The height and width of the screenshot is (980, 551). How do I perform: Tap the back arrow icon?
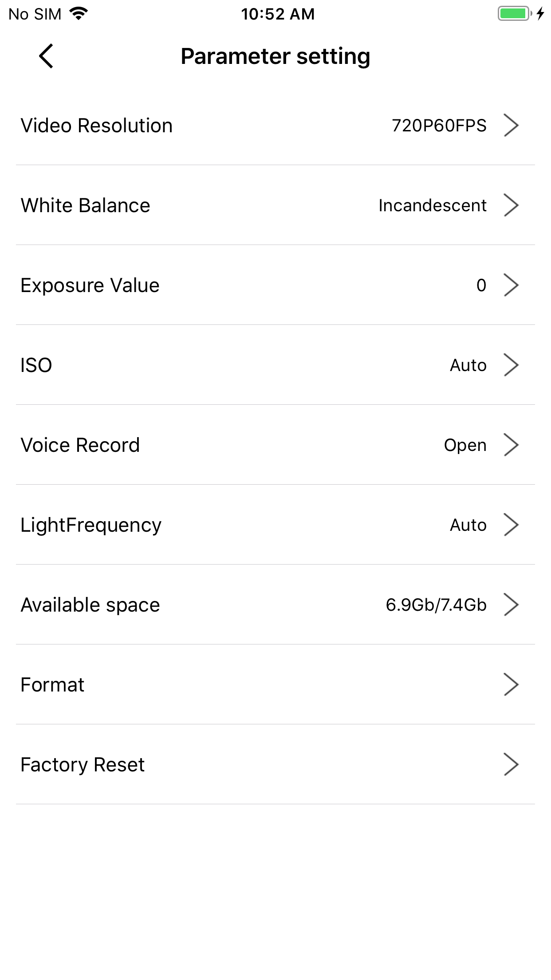point(46,56)
